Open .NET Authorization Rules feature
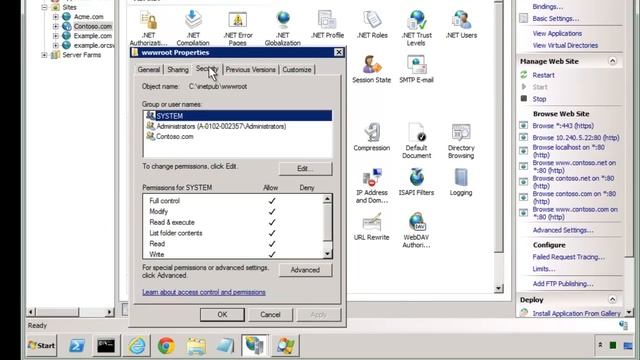Image resolution: width=640 pixels, height=360 pixels. (149, 28)
